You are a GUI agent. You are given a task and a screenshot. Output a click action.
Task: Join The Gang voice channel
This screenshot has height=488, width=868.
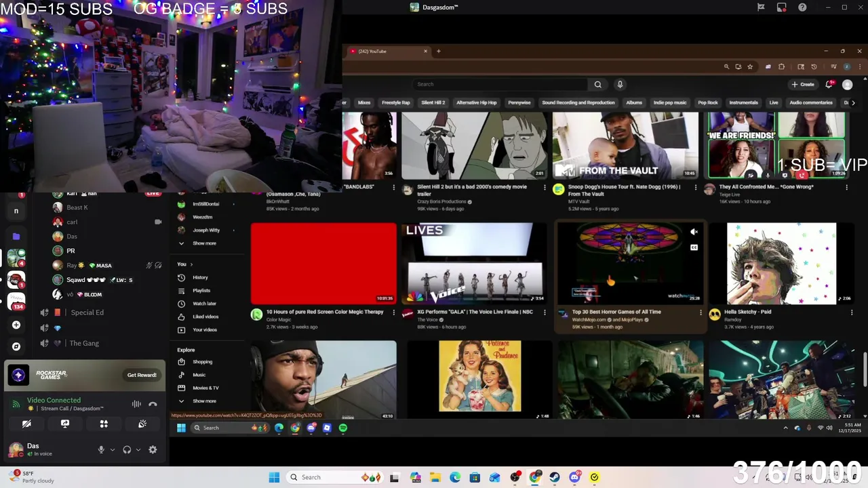(x=84, y=344)
